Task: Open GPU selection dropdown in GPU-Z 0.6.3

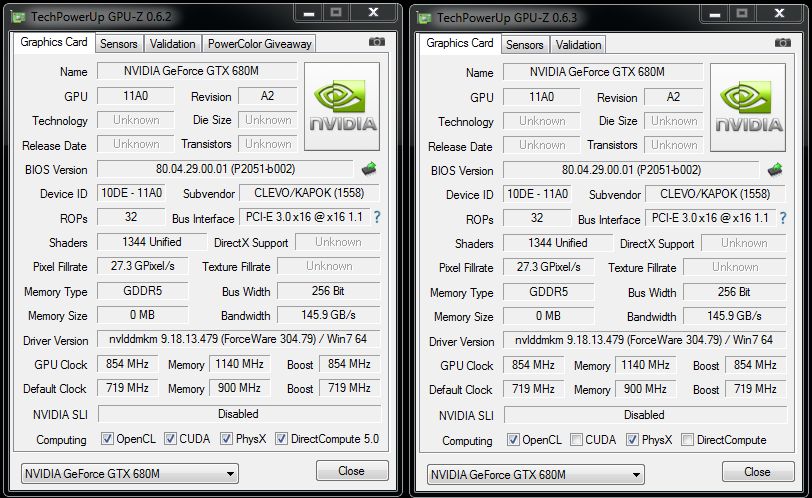Action: (x=535, y=475)
